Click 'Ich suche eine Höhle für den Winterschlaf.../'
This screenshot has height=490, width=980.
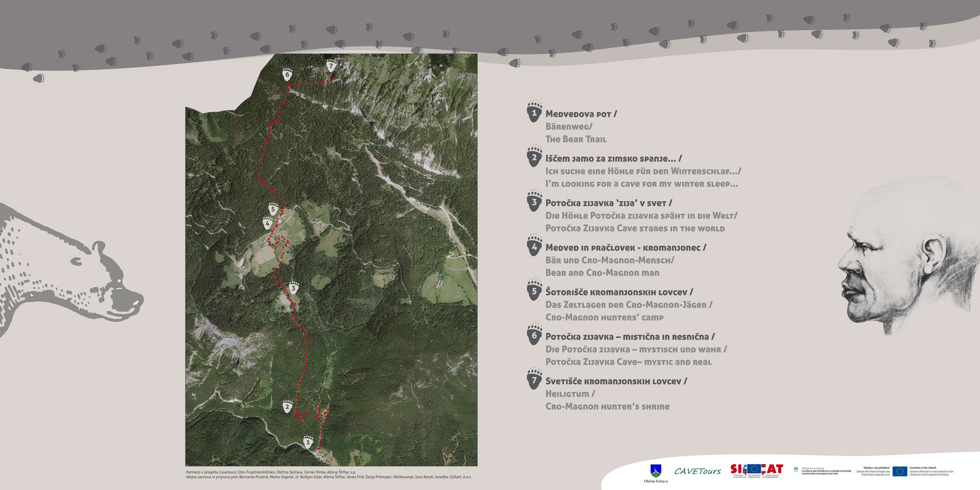click(643, 171)
